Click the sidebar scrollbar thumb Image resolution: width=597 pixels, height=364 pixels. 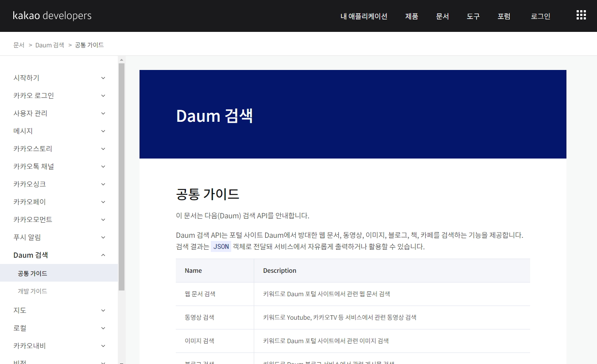pos(122,177)
